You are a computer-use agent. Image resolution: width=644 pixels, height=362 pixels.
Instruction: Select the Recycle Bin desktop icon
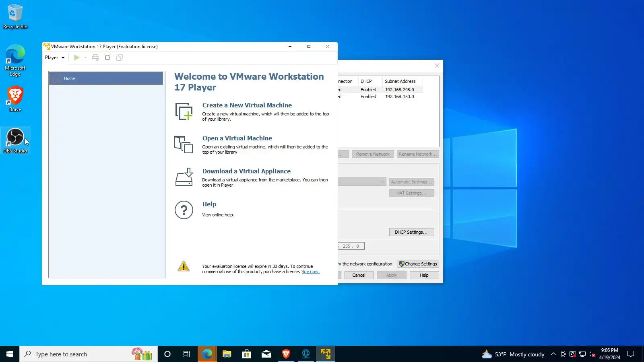click(15, 17)
